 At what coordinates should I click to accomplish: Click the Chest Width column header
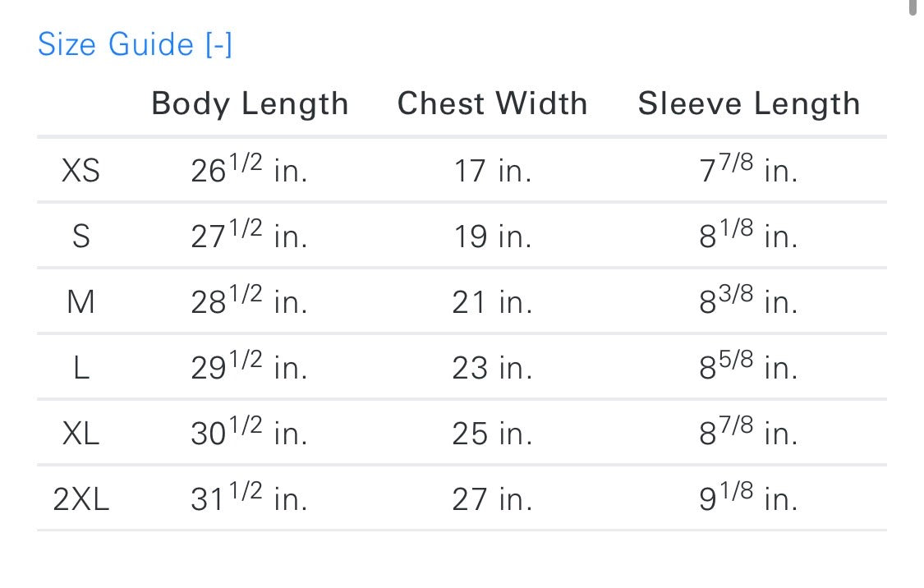point(492,104)
